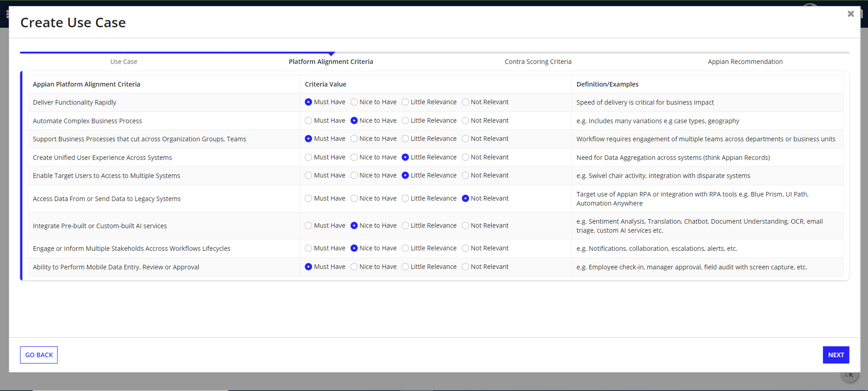The image size is (868, 391).
Task: Choose Little Relevance for Create Unified User Experience
Action: coord(405,157)
